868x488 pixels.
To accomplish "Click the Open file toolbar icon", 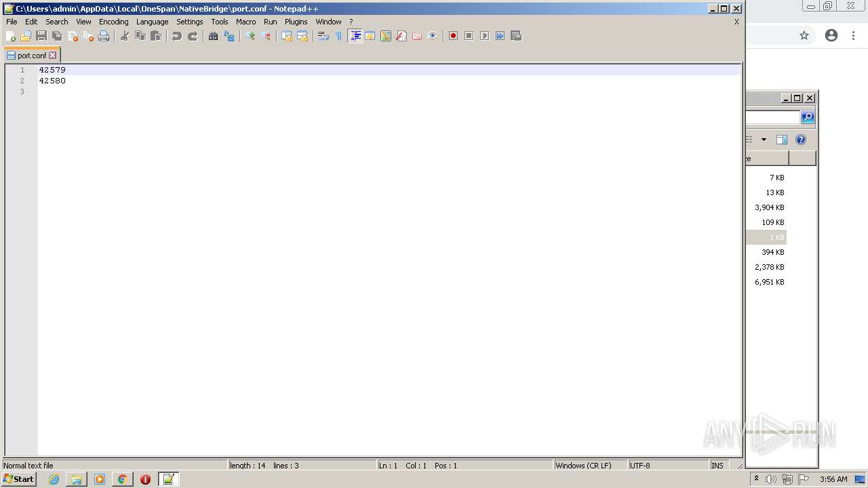I will pyautogui.click(x=26, y=36).
